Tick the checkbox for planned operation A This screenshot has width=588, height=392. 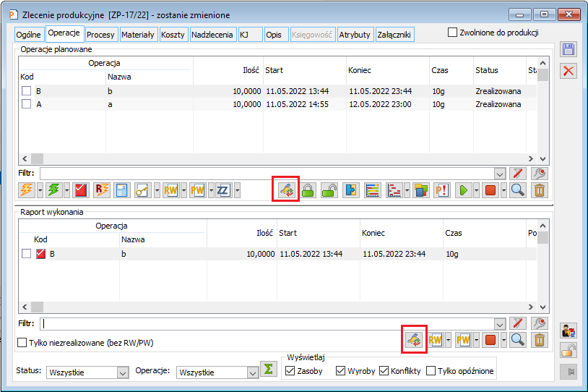pos(26,103)
